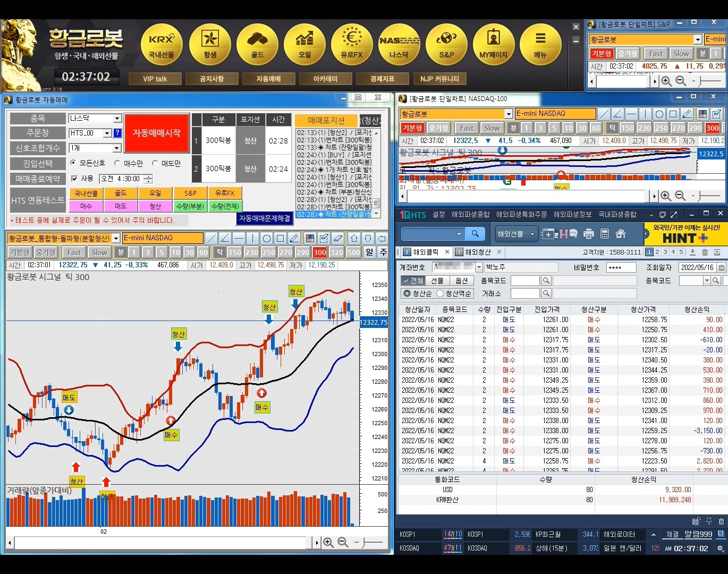The height and width of the screenshot is (574, 728).
Task: Open the 항셍 gold round icon
Action: 210,45
